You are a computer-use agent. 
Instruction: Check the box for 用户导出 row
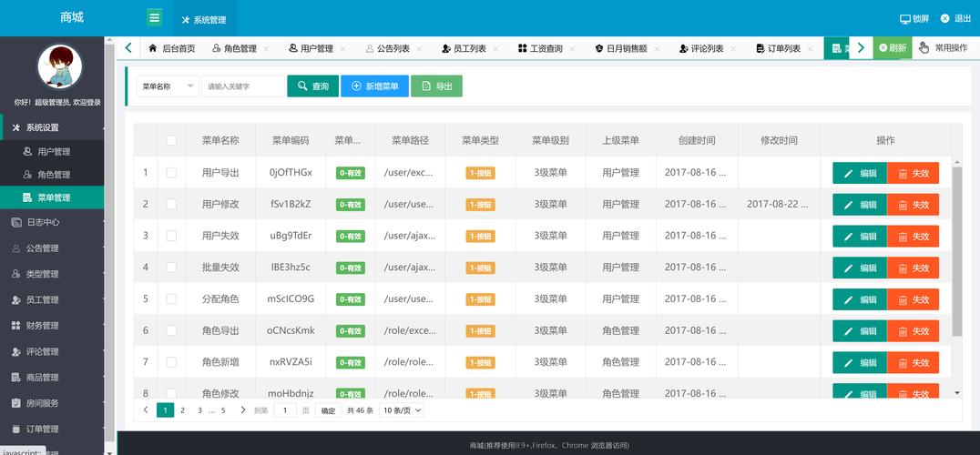171,172
